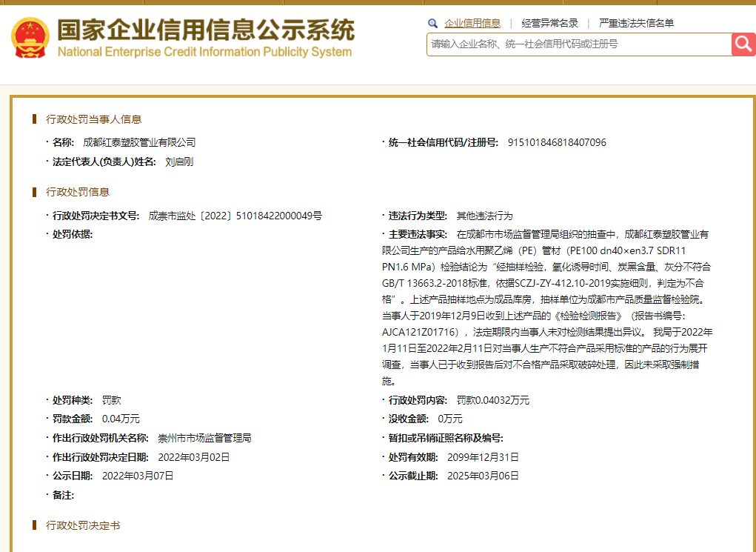Click the 公示截止期 label
Image resolution: width=756 pixels, height=552 pixels.
[x=413, y=476]
